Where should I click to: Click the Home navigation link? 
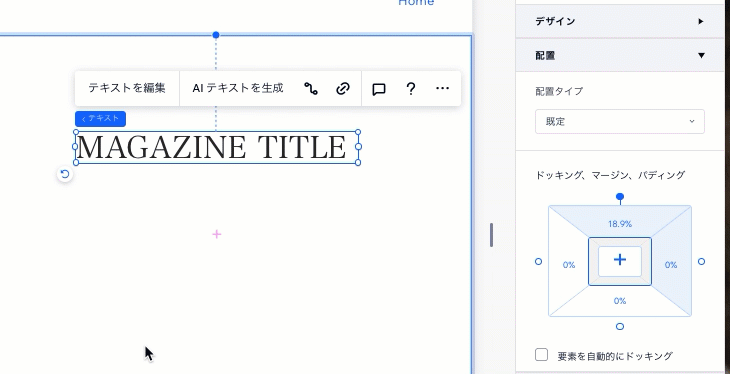coord(416,3)
